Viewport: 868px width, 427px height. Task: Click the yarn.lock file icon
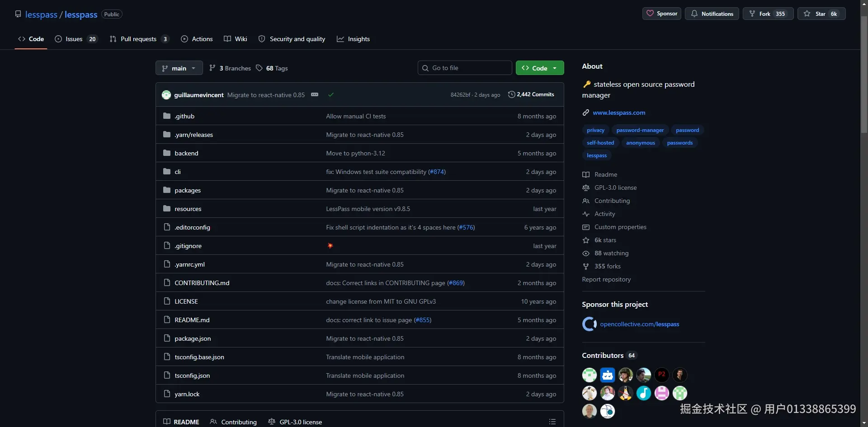pos(167,394)
